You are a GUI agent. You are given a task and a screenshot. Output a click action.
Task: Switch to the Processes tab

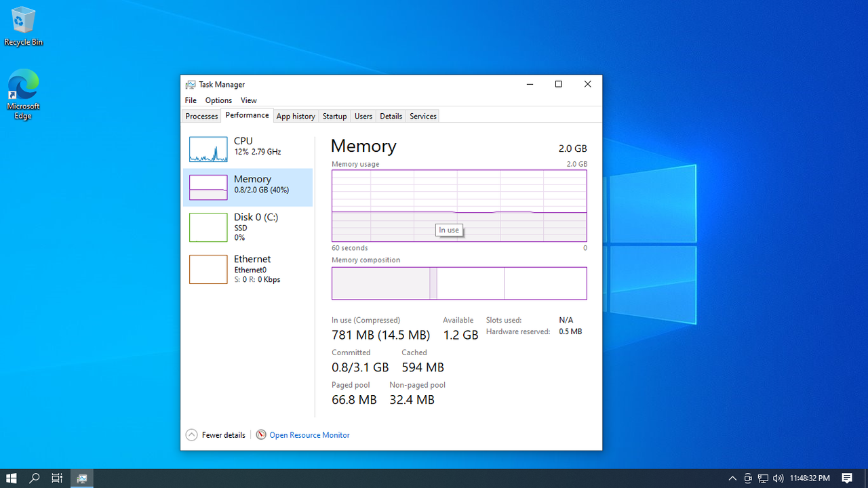pos(202,116)
